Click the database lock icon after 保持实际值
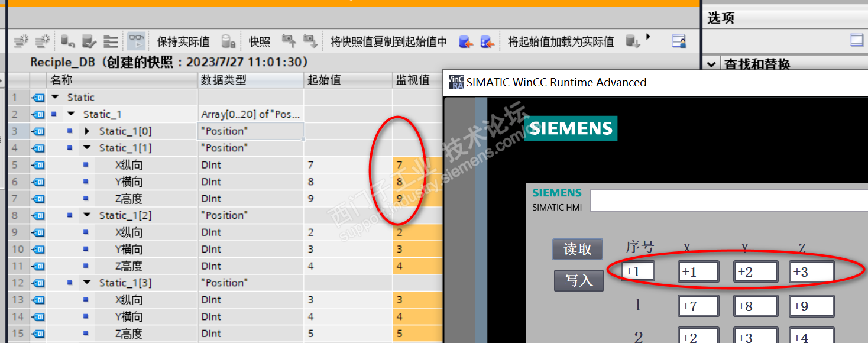 (228, 41)
